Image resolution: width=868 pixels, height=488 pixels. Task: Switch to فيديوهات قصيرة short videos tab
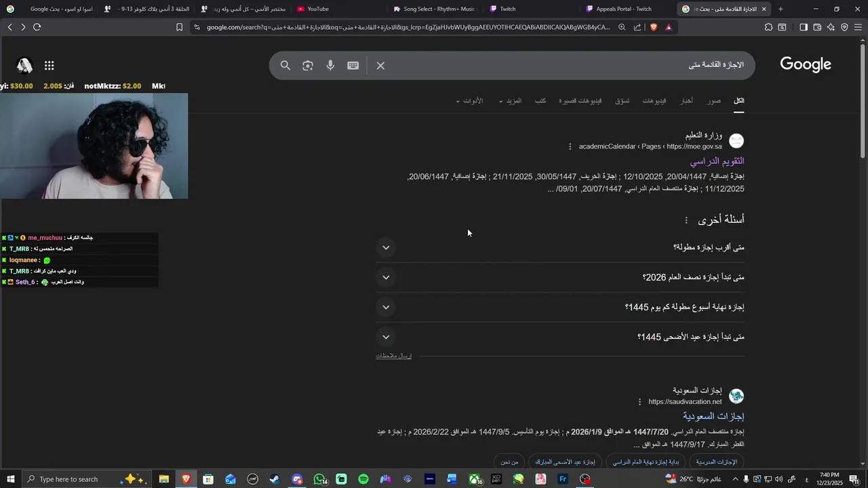(580, 101)
